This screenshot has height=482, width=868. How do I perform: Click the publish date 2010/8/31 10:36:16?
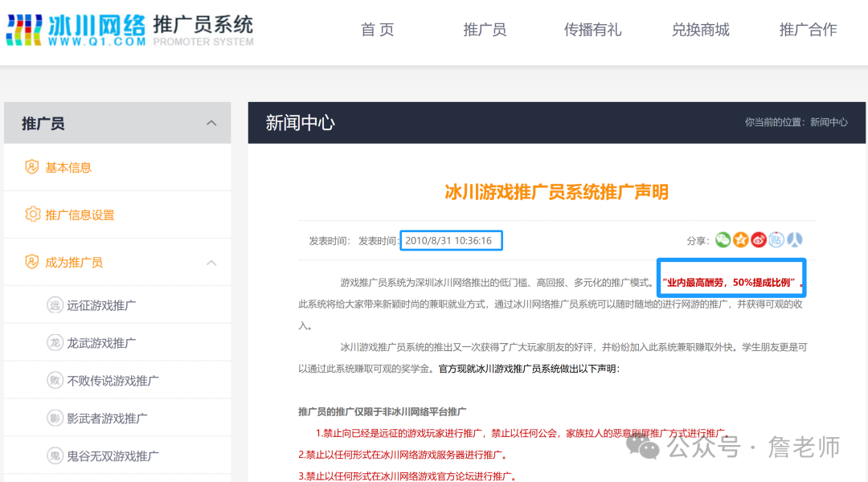[x=449, y=241]
